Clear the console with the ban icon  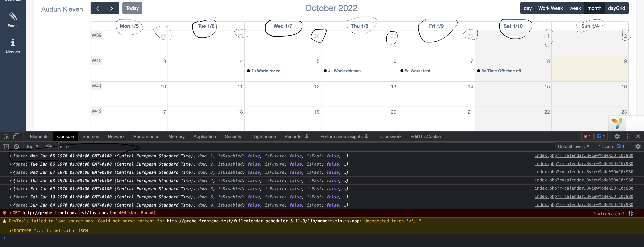tap(16, 146)
